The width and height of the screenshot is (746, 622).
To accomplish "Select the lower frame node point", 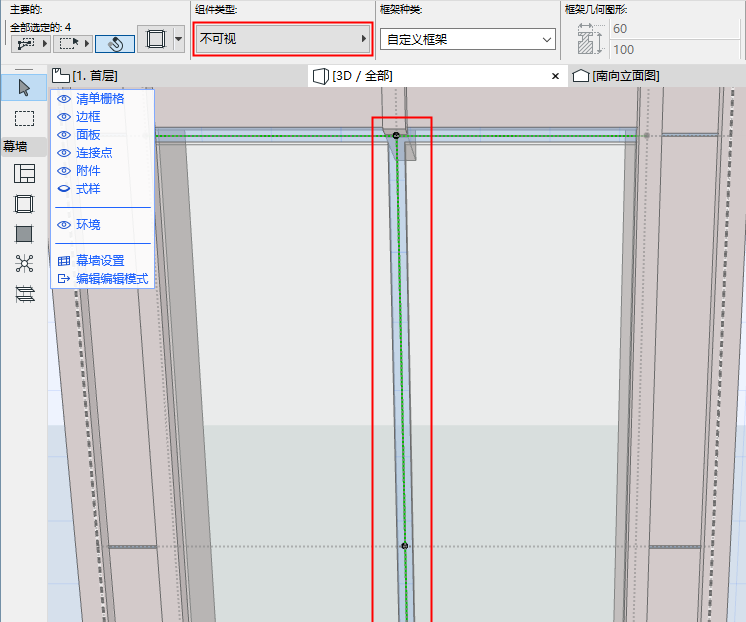I will 404,546.
